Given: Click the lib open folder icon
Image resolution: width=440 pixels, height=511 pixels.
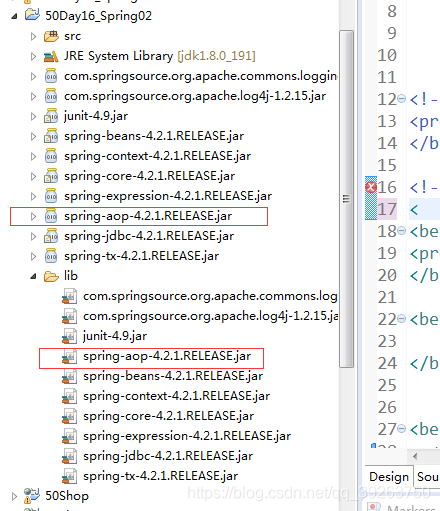Looking at the screenshot, I should point(51,276).
